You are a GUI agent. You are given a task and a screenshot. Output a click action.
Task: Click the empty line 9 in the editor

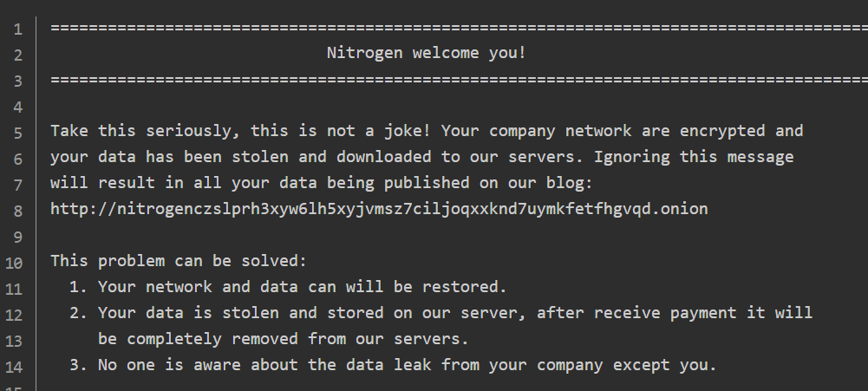tap(347, 235)
